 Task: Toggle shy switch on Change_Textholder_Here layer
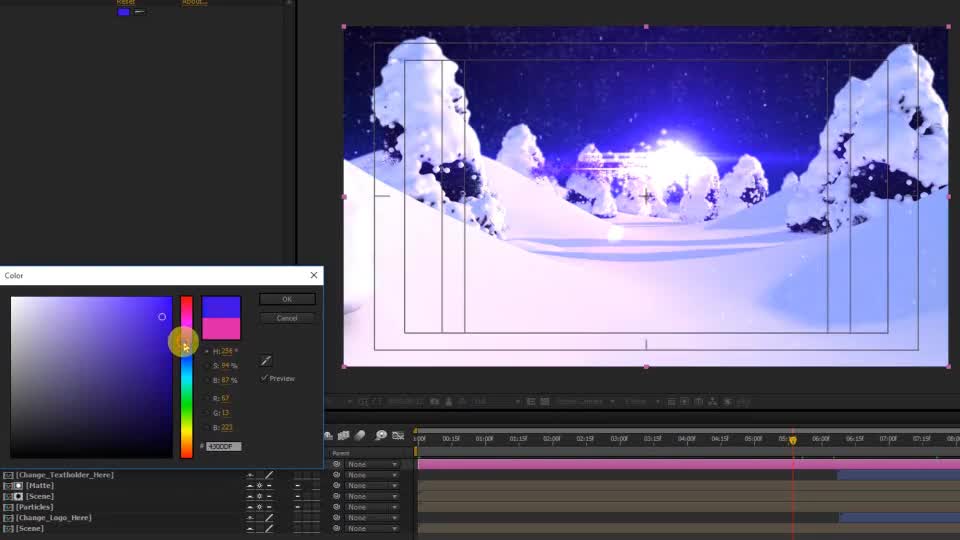[250, 475]
